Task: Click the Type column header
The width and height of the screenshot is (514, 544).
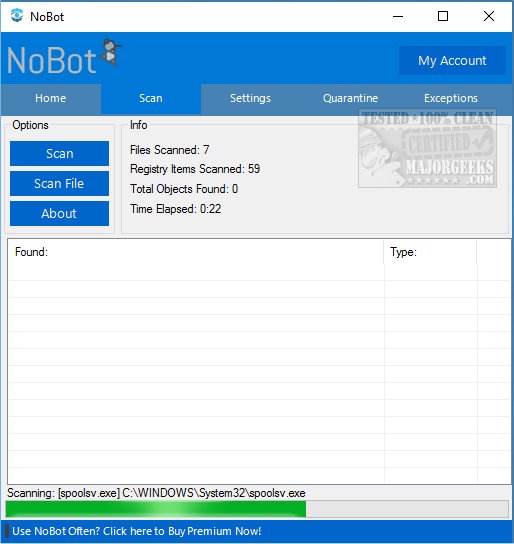Action: pos(430,252)
